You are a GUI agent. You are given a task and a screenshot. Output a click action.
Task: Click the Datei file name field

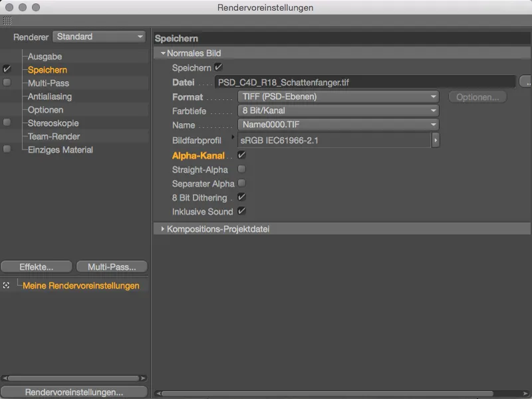365,82
